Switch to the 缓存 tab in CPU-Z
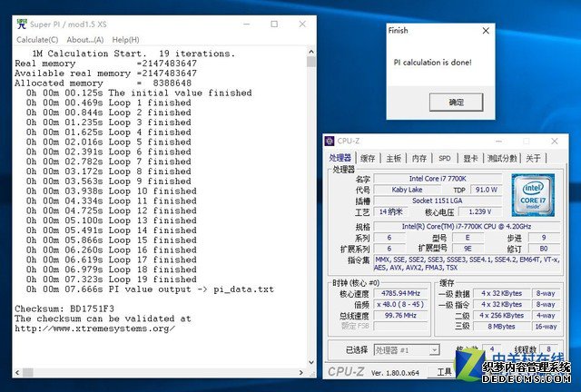 [x=368, y=158]
